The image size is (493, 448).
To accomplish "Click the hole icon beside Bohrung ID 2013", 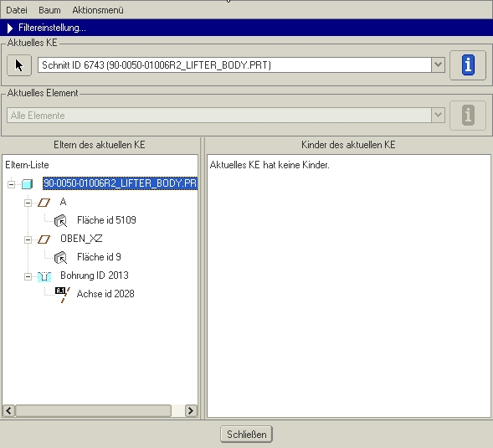I will [44, 276].
